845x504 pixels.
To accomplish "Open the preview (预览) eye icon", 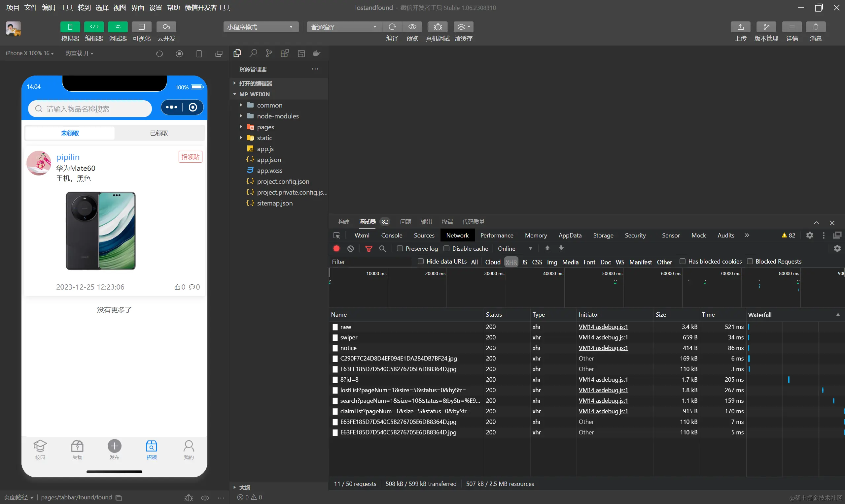I will tap(412, 27).
